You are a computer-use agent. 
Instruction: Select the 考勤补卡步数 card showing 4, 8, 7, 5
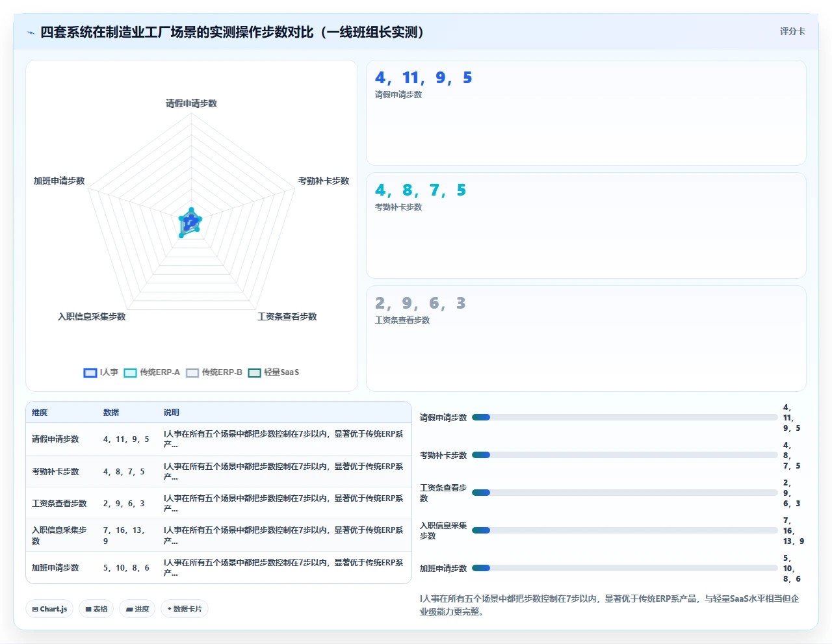586,225
